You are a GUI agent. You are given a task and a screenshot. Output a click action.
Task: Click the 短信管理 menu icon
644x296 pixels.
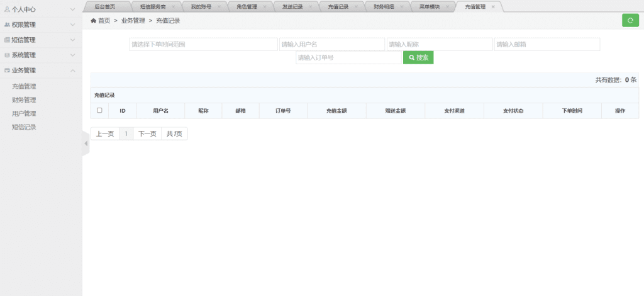(x=7, y=40)
